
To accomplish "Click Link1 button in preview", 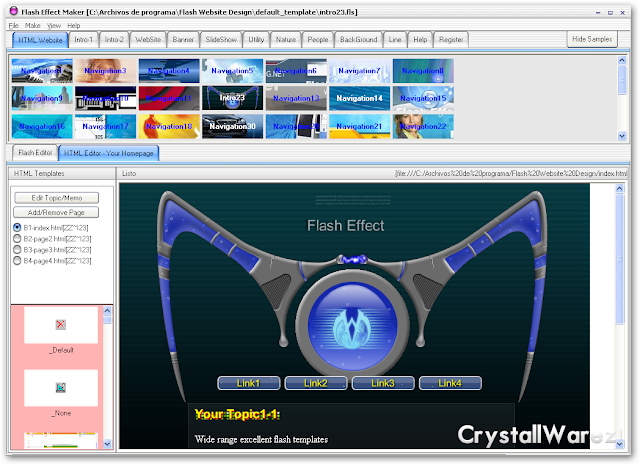I will (249, 383).
